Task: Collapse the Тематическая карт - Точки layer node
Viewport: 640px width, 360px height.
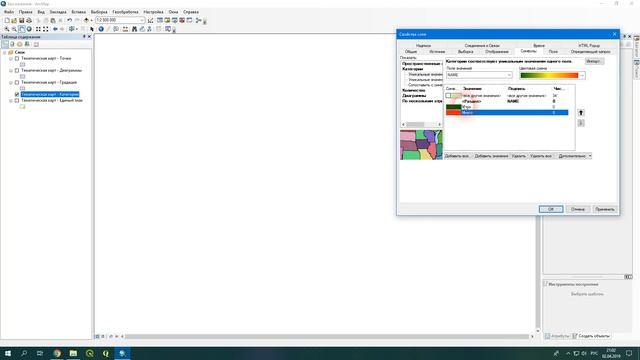Action: [x=11, y=58]
